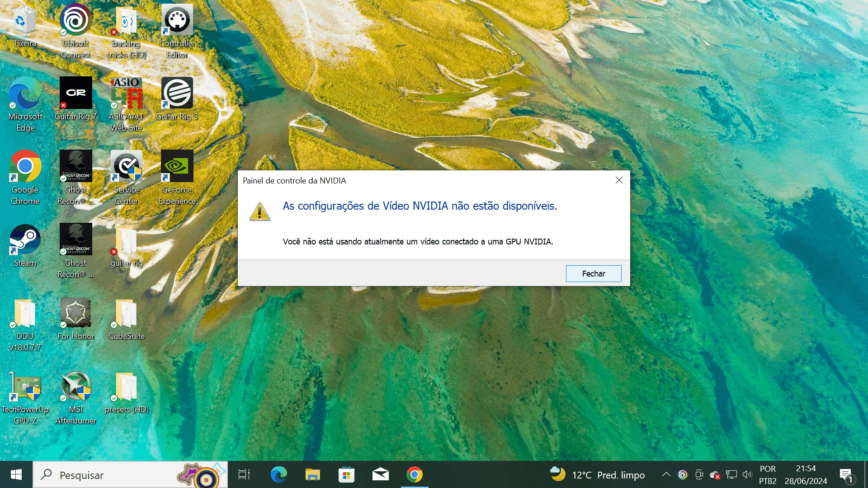The width and height of the screenshot is (868, 488).
Task: Open Google Chrome from the taskbar
Action: 414,474
